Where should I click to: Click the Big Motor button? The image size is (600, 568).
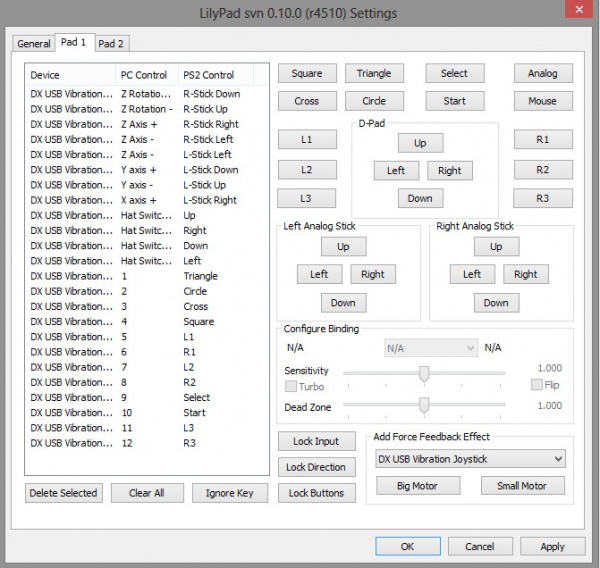pyautogui.click(x=418, y=486)
